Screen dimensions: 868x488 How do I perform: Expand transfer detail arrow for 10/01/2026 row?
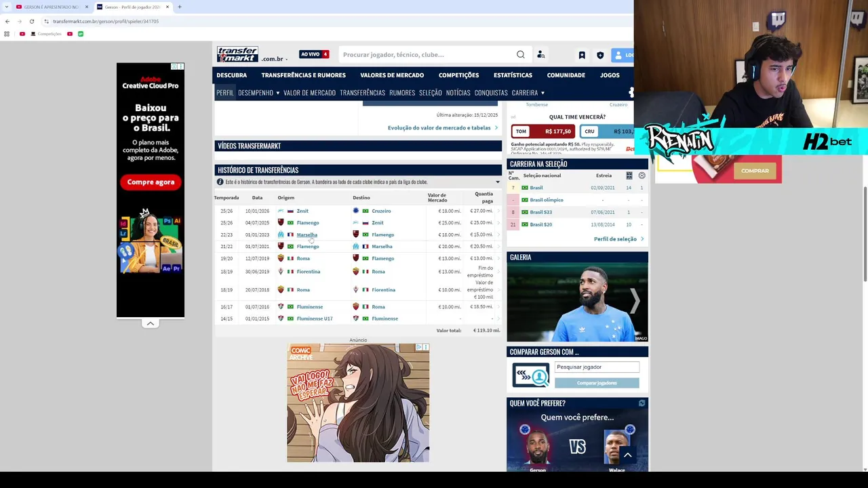[498, 211]
